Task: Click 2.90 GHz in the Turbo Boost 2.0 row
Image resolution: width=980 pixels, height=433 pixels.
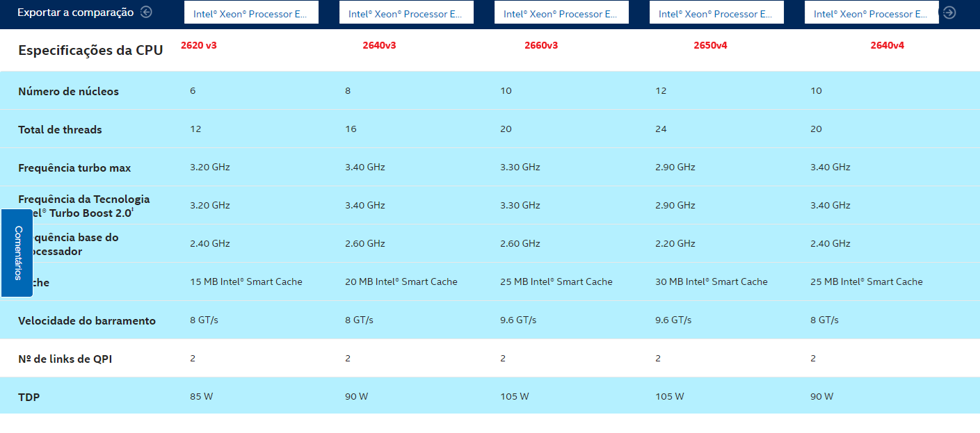Action: coord(675,205)
